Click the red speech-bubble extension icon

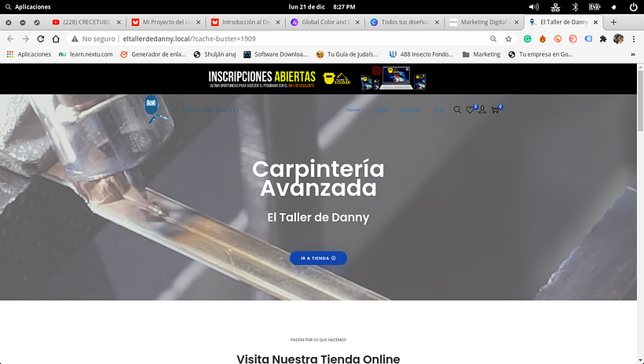pos(573,39)
